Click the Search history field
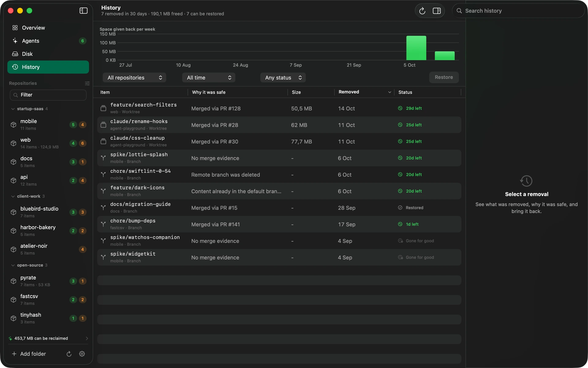 pos(518,11)
